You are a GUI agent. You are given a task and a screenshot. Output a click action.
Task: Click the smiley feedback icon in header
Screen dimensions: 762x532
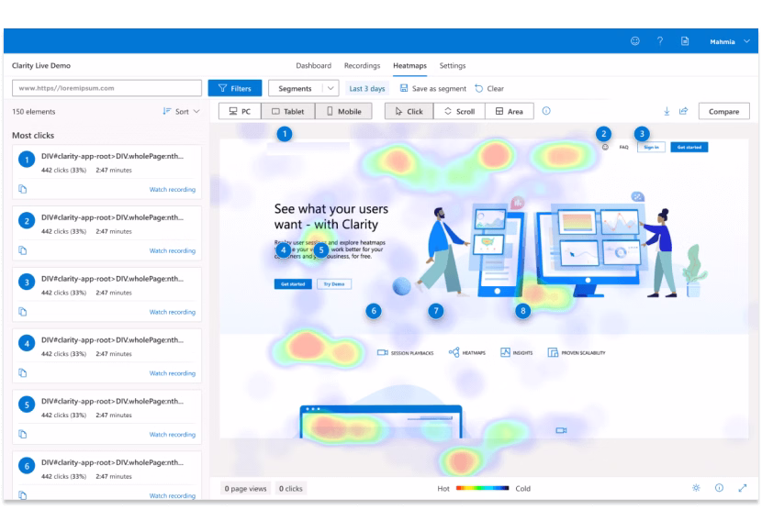[634, 41]
